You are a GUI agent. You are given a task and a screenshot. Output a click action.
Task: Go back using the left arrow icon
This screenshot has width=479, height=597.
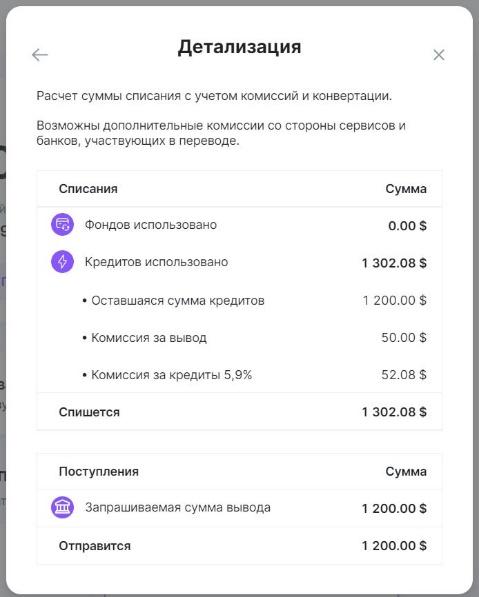pyautogui.click(x=40, y=55)
